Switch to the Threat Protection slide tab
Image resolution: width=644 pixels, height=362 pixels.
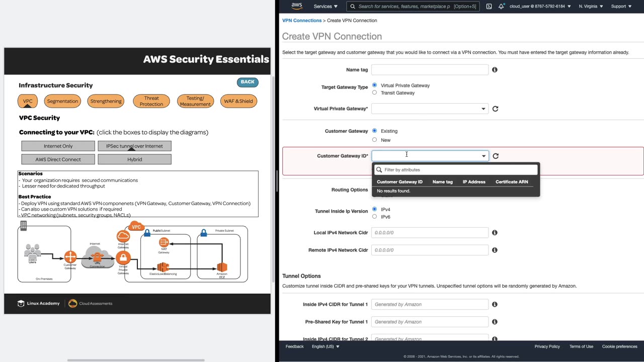[x=151, y=101]
